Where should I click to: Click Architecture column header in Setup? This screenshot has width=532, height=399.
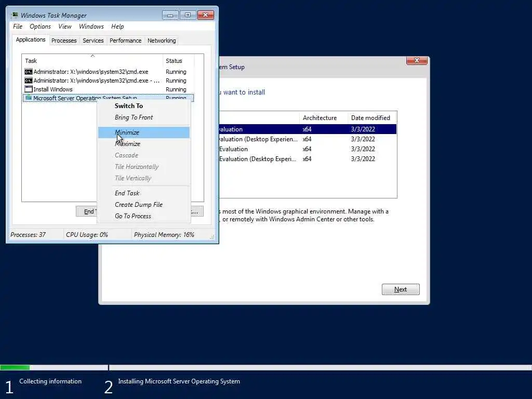[x=323, y=118]
